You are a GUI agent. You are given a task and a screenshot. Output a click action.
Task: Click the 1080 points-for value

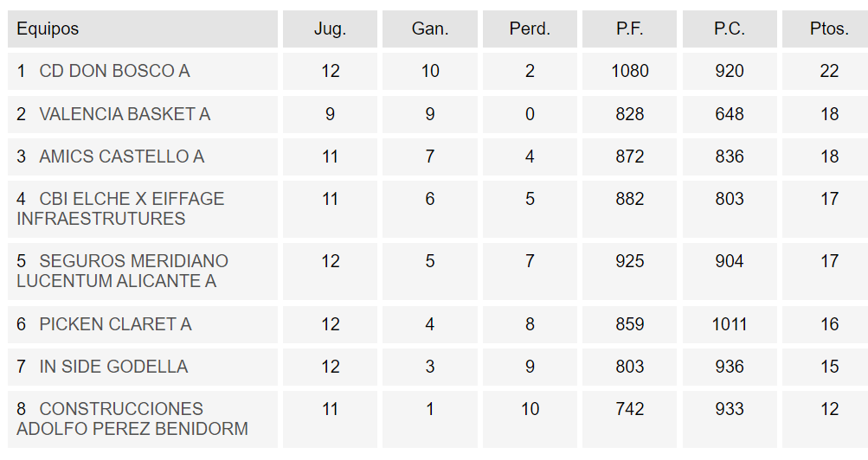click(629, 71)
